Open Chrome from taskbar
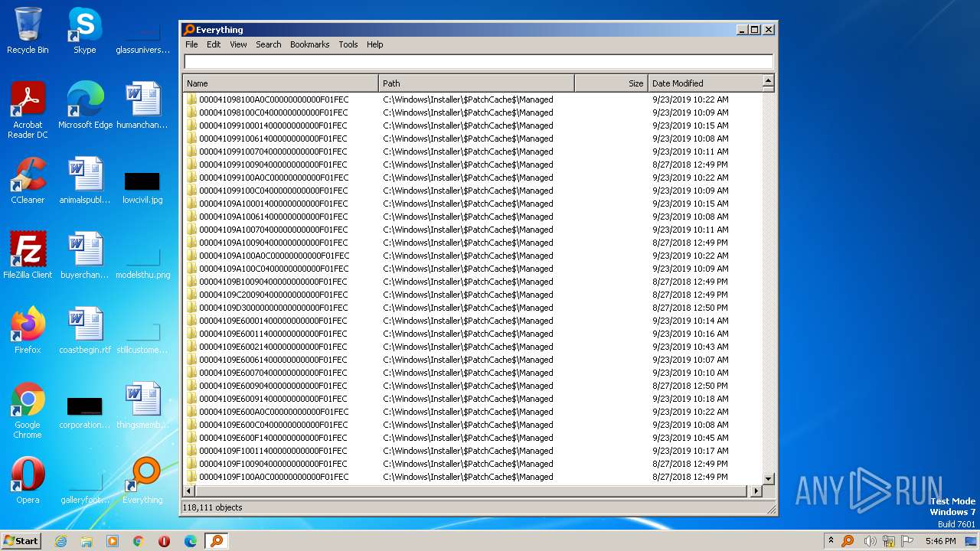 click(139, 541)
